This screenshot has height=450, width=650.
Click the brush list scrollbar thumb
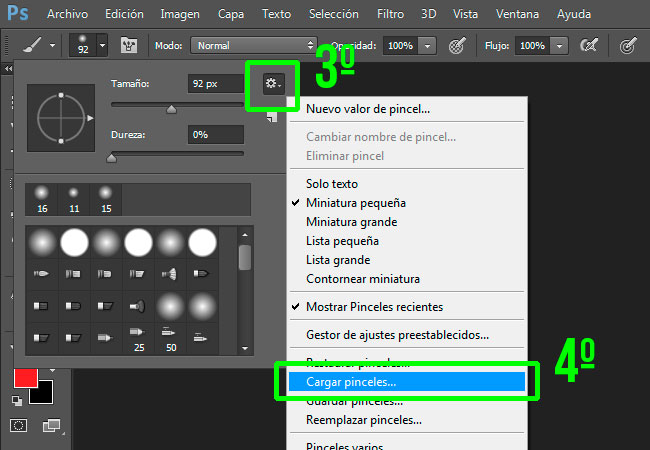point(245,257)
